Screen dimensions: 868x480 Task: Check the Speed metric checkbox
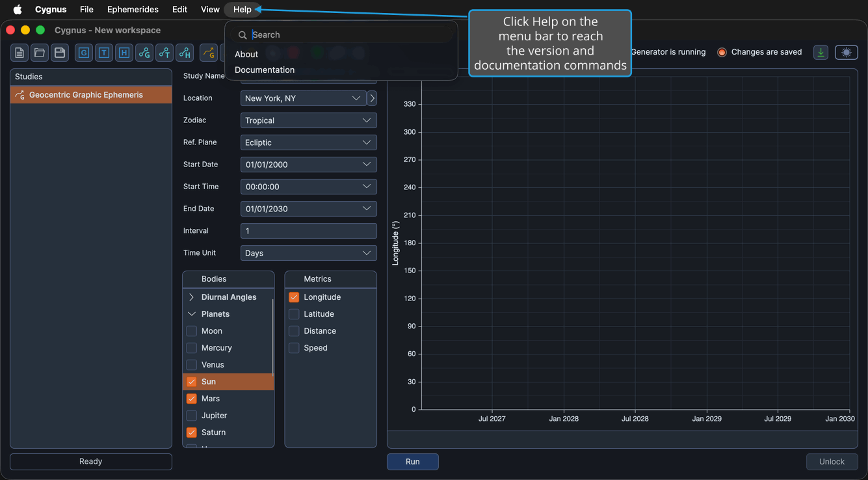click(x=294, y=348)
